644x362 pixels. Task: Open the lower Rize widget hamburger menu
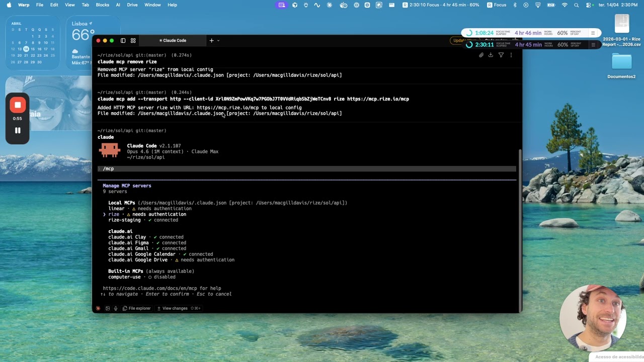click(x=593, y=44)
